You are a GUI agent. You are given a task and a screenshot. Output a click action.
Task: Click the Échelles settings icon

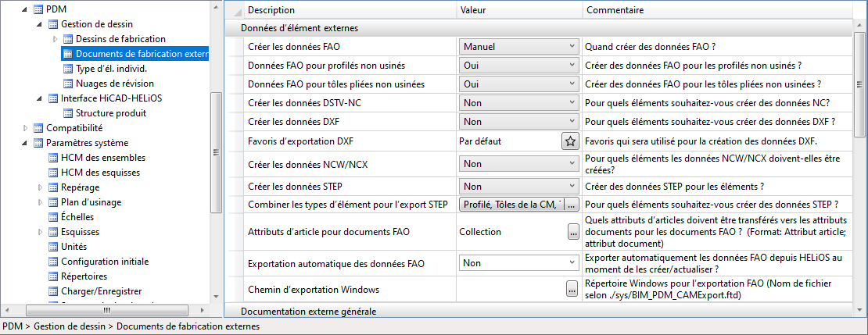[x=52, y=217]
